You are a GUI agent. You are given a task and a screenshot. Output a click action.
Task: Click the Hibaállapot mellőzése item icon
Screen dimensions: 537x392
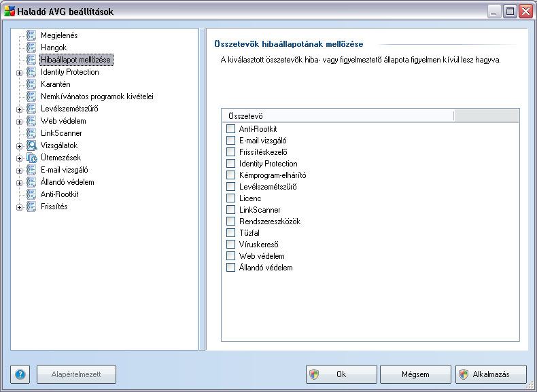(31, 60)
